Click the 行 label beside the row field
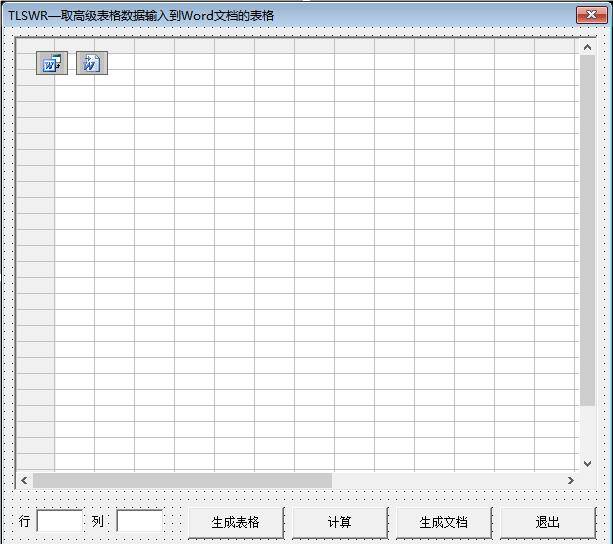The height and width of the screenshot is (544, 613). 25,521
